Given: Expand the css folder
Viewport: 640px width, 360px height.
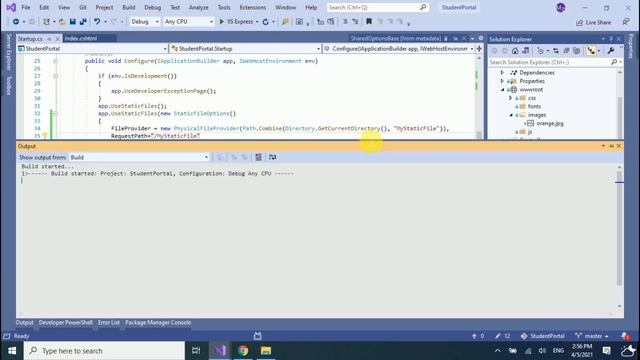Looking at the screenshot, I should (510, 98).
